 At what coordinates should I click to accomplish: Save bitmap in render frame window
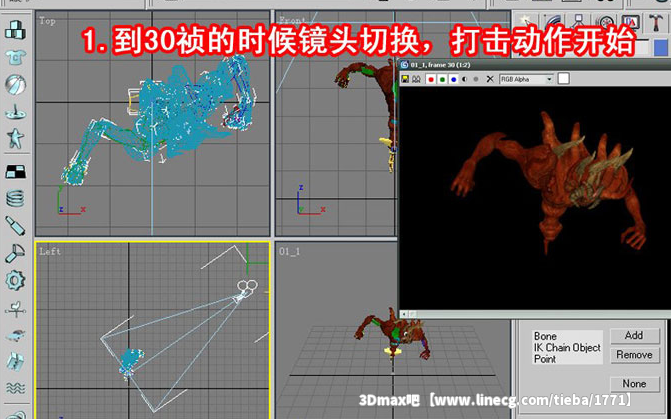click(x=405, y=79)
